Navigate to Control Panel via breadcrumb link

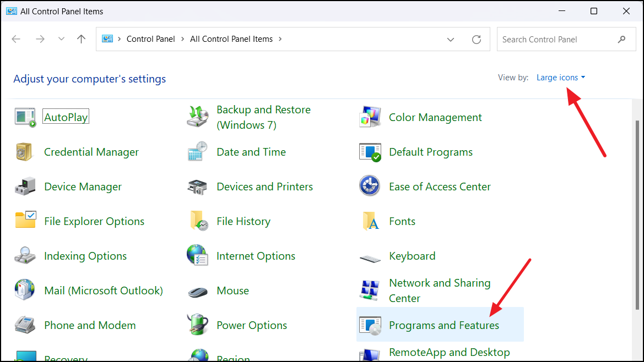coord(150,39)
